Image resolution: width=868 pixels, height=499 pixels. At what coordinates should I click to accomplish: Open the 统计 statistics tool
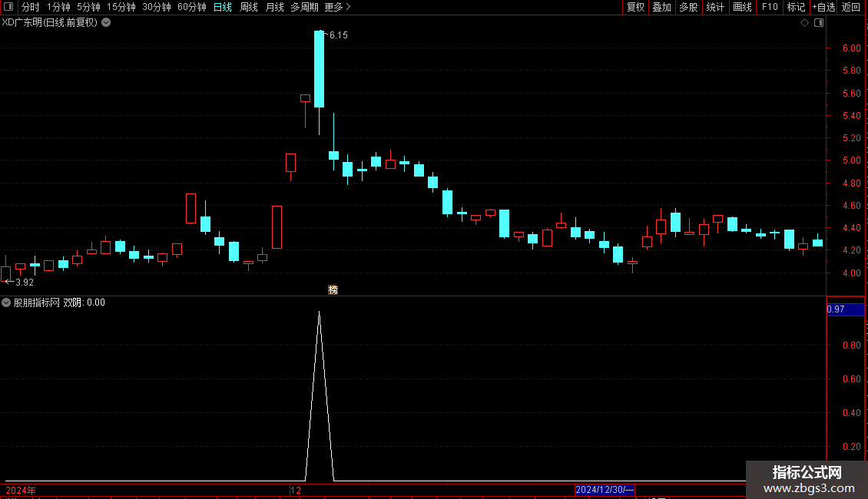715,7
